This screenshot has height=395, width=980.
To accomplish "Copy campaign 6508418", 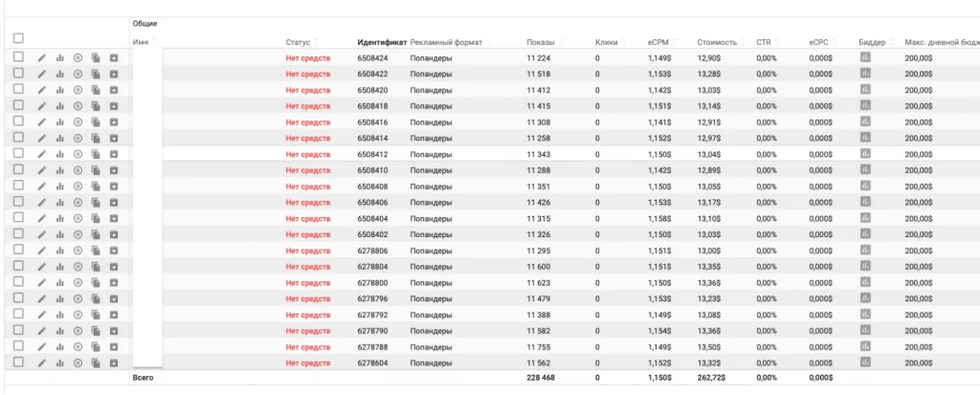I will coord(96,106).
